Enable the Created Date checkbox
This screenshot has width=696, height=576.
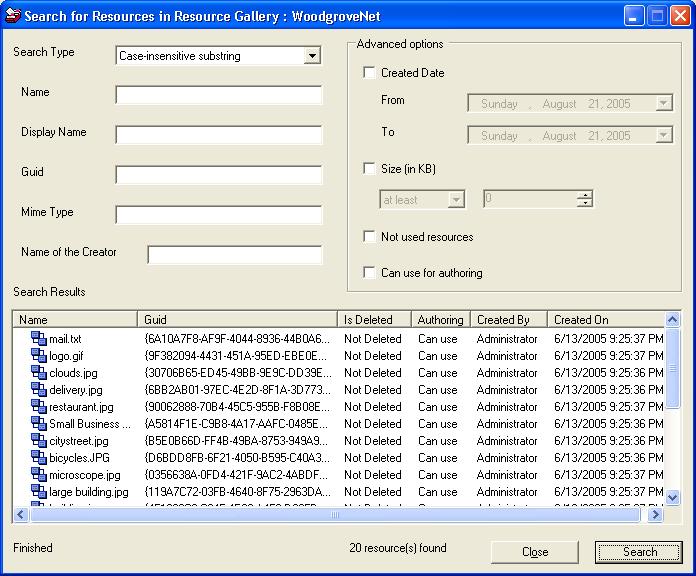coord(370,73)
